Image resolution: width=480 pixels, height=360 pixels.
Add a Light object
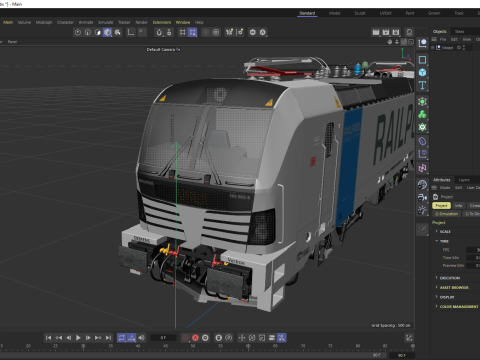[x=422, y=210]
